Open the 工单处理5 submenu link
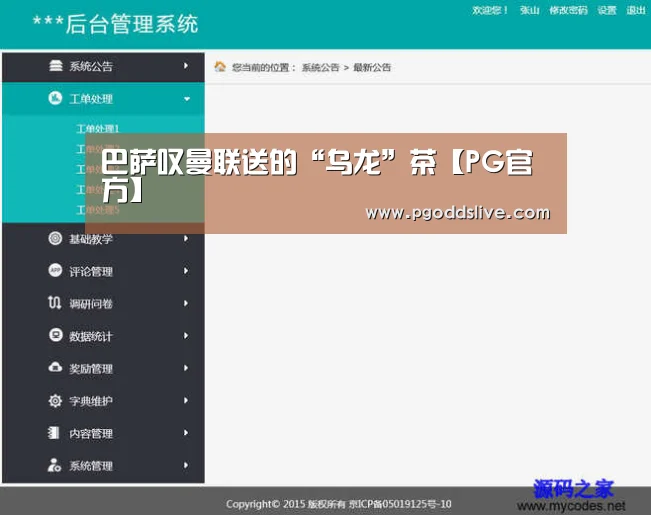 [x=98, y=210]
